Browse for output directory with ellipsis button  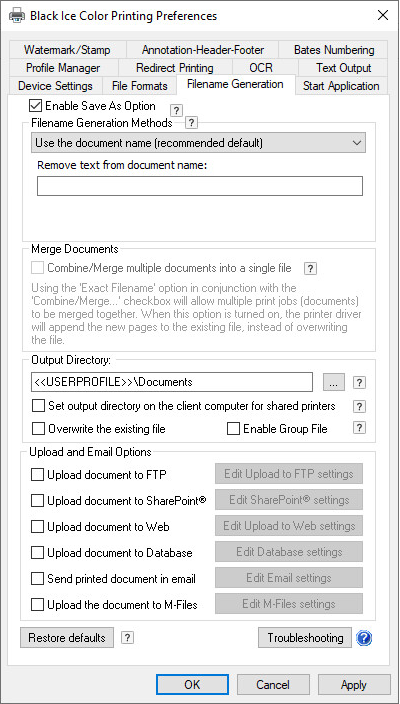coord(334,383)
